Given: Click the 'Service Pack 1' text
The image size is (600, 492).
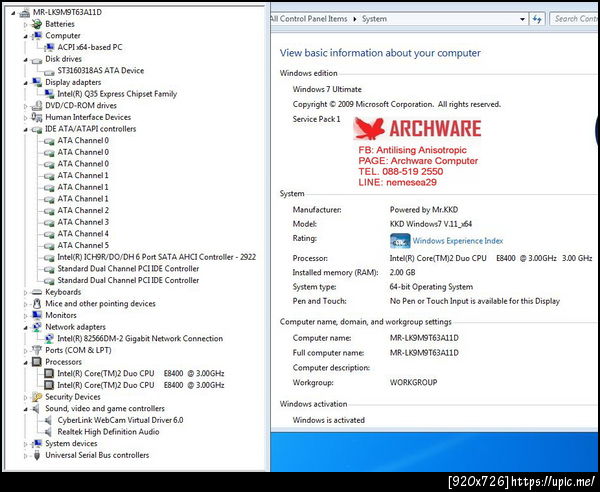Looking at the screenshot, I should 316,119.
